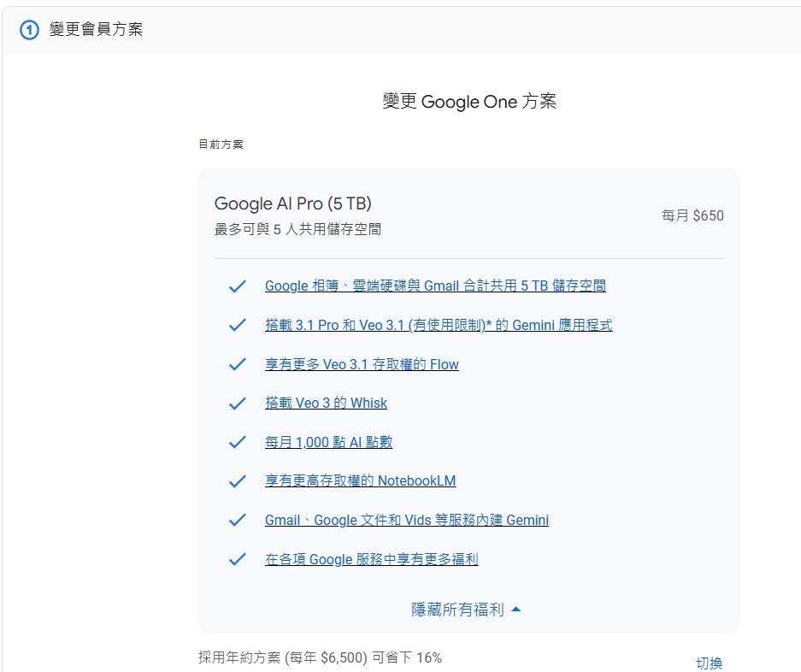The height and width of the screenshot is (672, 801).
Task: Click the checkmark beside 每月 1,000 點 AI 點數
Action: (x=238, y=443)
